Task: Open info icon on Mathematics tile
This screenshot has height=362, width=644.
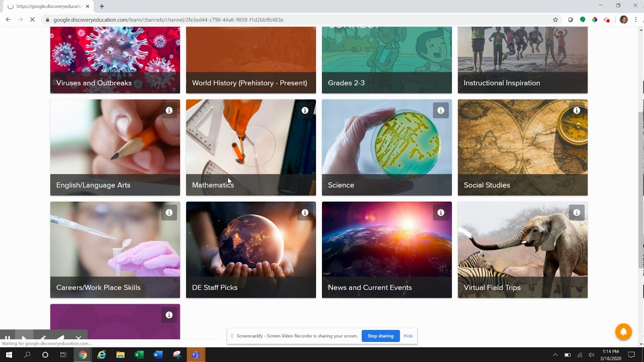Action: pyautogui.click(x=305, y=110)
